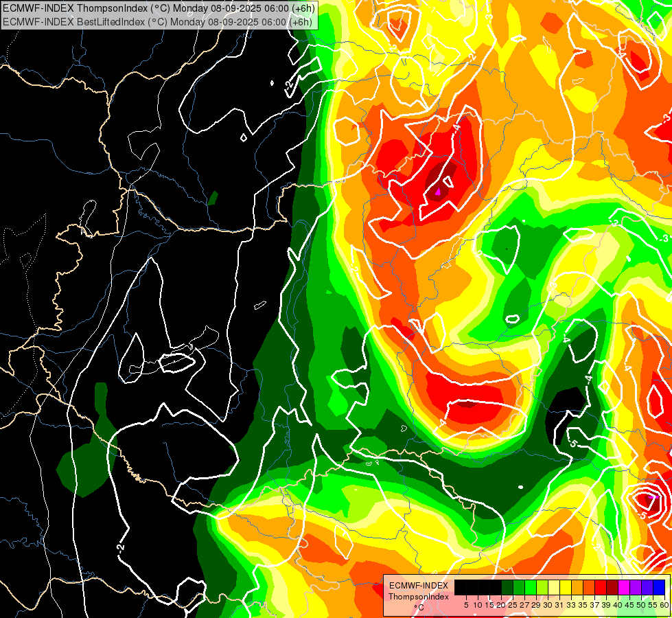Click legend tick value 20
This screenshot has width=672, height=618.
point(501,605)
